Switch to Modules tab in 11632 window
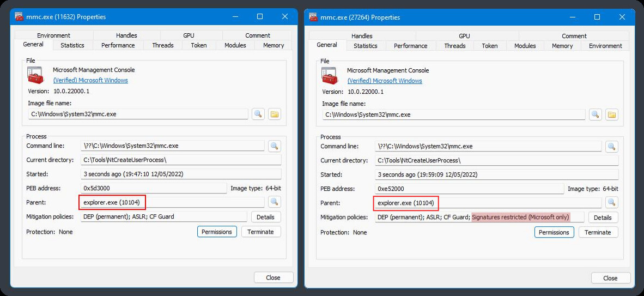Image resolution: width=644 pixels, height=296 pixels. (x=235, y=45)
